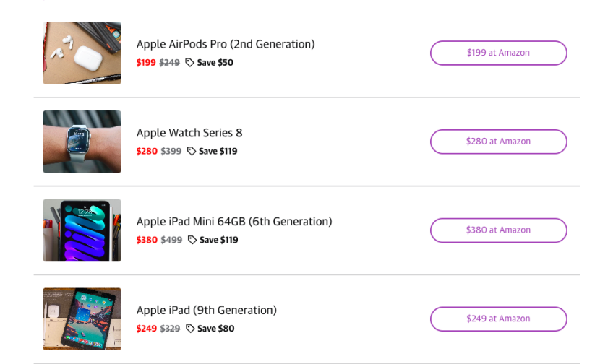Click the Apple Watch sale price $280
This screenshot has height=364, width=600.
click(147, 152)
